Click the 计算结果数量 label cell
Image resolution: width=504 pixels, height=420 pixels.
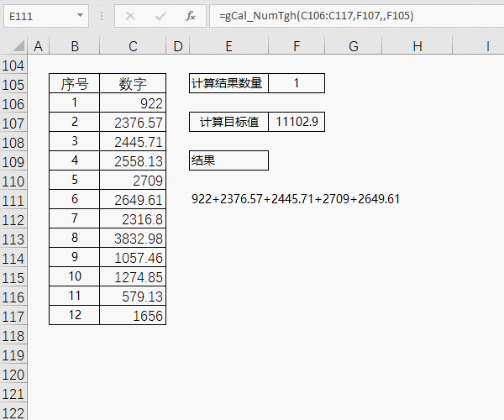pos(228,83)
